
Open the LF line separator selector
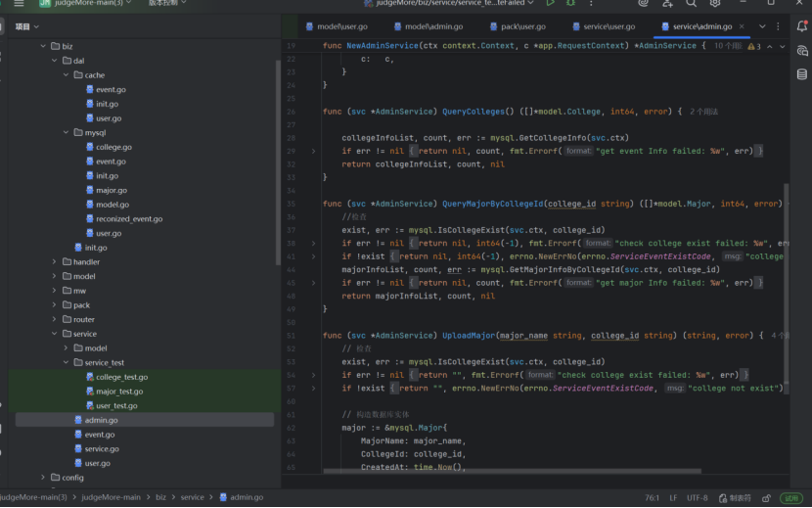(673, 498)
